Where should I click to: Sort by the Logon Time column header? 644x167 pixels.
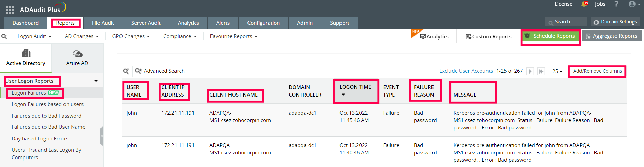[x=355, y=87]
